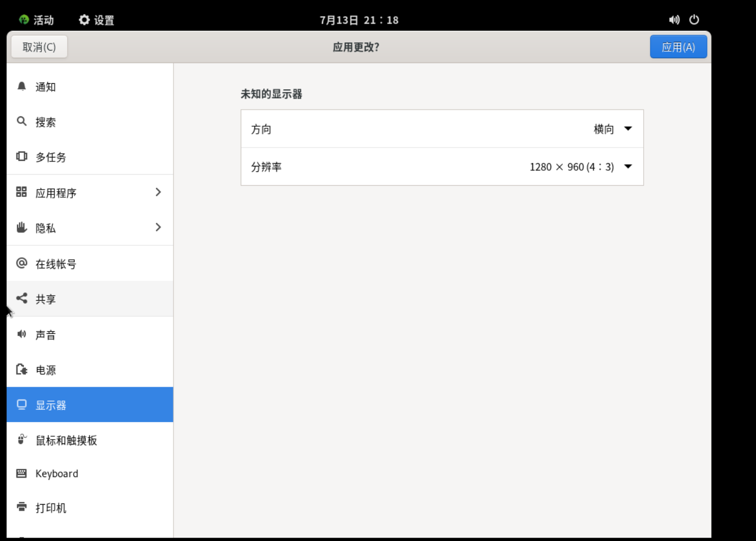The height and width of the screenshot is (541, 756).
Task: Open the resolution dropdown 1280 × 960
Action: pyautogui.click(x=580, y=167)
